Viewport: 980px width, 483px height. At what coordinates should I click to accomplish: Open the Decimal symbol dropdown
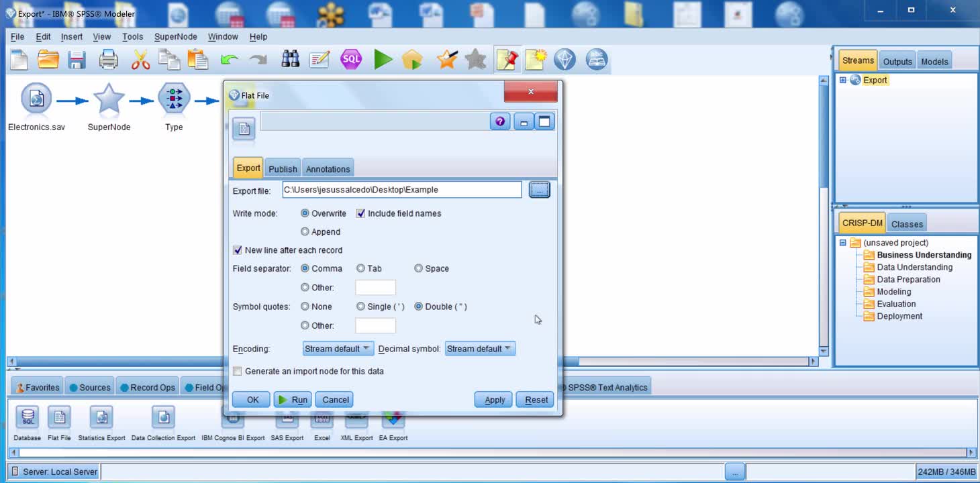click(479, 349)
